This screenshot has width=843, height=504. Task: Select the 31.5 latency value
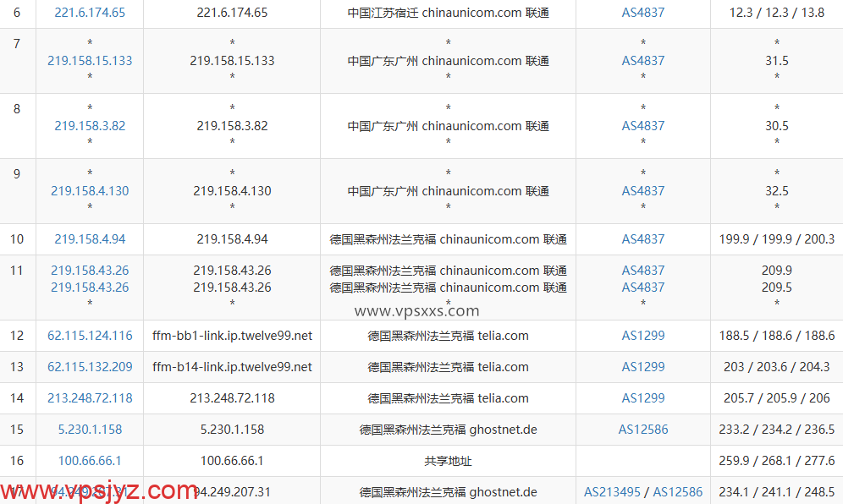coord(776,61)
